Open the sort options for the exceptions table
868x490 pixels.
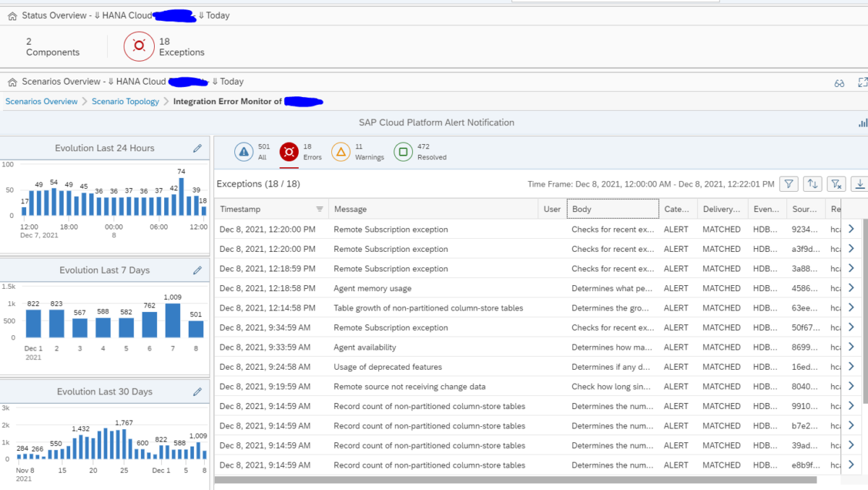[x=812, y=184]
